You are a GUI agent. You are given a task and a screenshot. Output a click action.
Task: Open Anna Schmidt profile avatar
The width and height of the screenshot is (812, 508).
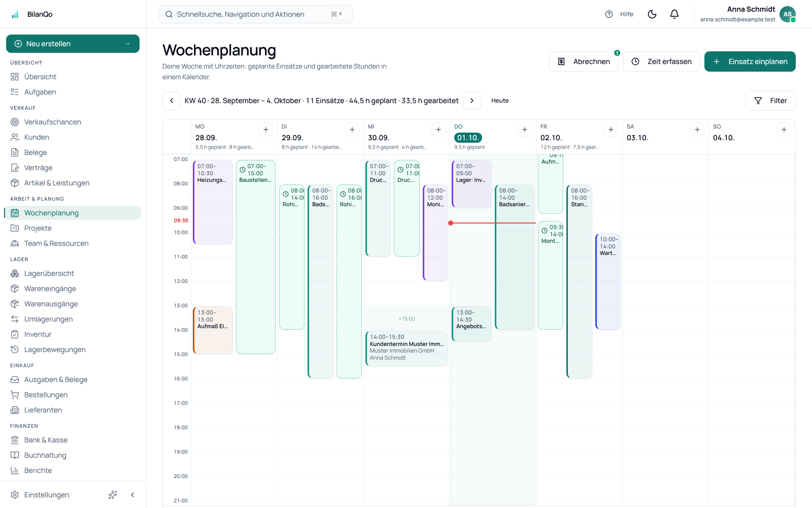[x=788, y=14]
